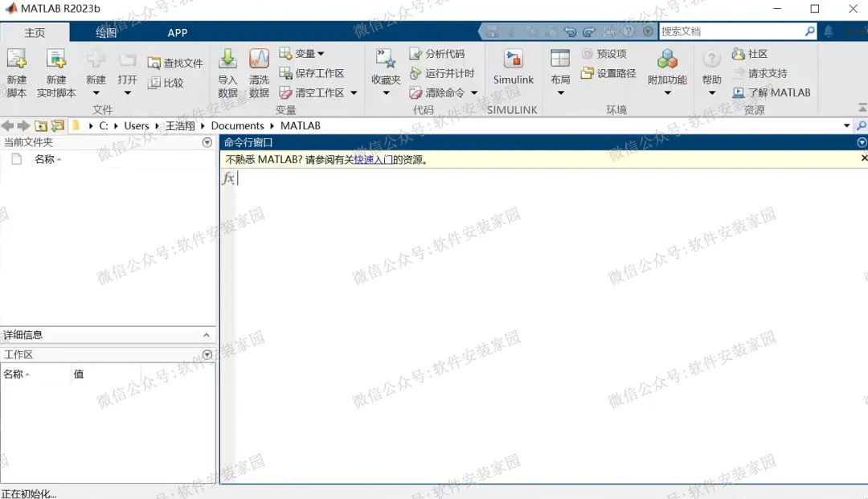Image resolution: width=868 pixels, height=499 pixels.
Task: Click the workspace 值 (Value) column header
Action: click(x=79, y=374)
